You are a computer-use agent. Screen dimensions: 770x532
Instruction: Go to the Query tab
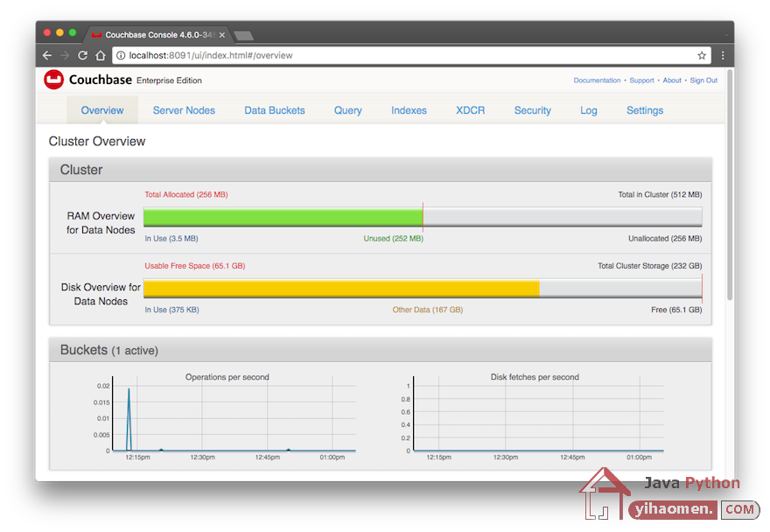(x=347, y=110)
